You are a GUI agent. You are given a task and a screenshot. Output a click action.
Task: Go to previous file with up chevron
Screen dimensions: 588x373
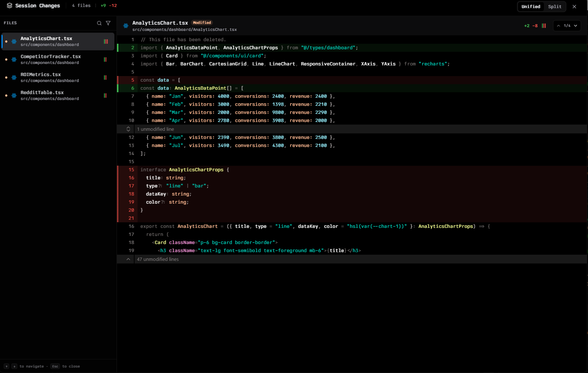click(x=559, y=26)
